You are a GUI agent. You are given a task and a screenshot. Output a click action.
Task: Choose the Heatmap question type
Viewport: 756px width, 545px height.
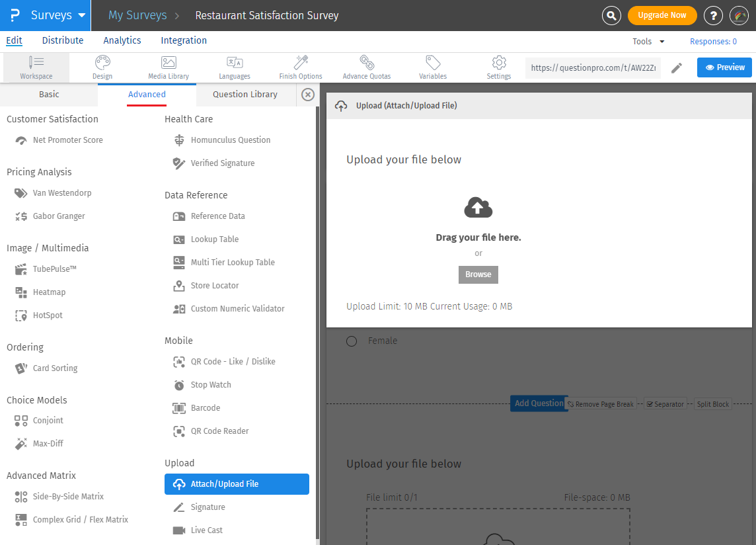click(x=49, y=292)
